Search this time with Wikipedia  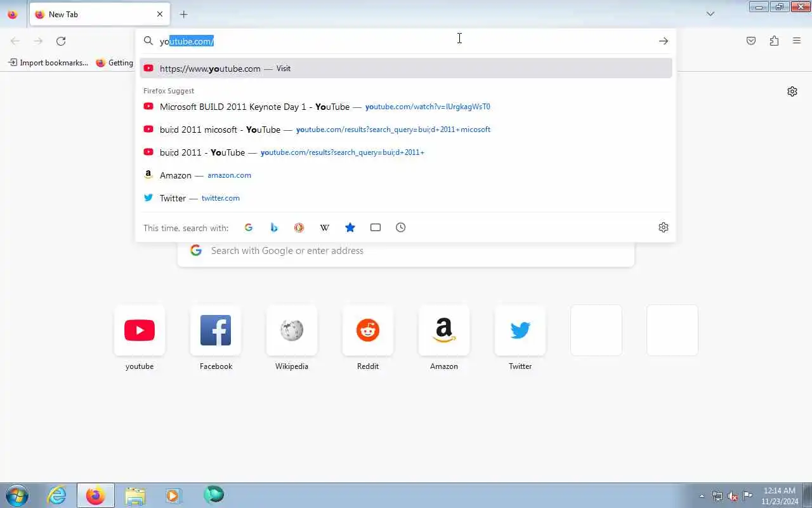pos(325,227)
